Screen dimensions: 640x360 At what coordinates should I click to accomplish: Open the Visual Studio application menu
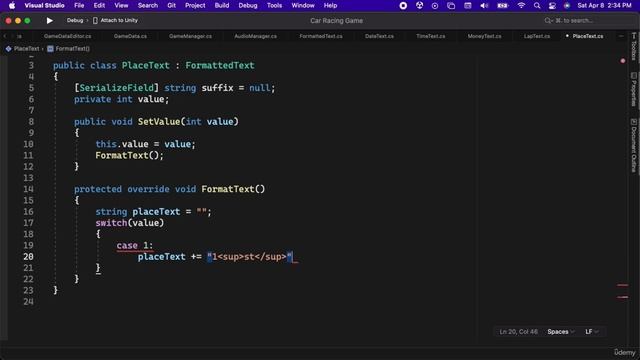[44, 6]
